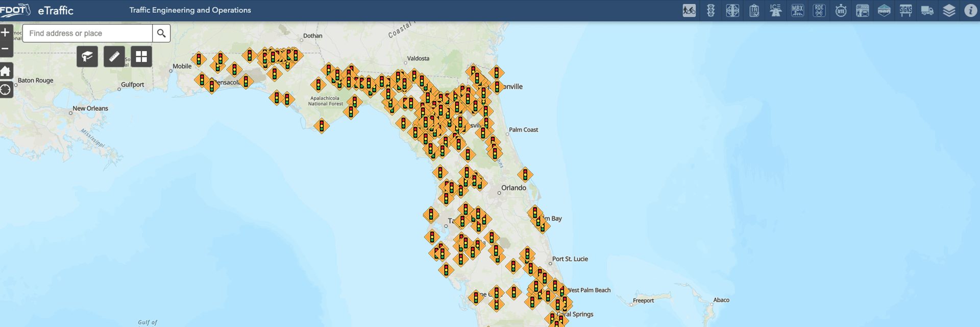Select isolated signal marker south of Apalachicola Forest

[322, 125]
